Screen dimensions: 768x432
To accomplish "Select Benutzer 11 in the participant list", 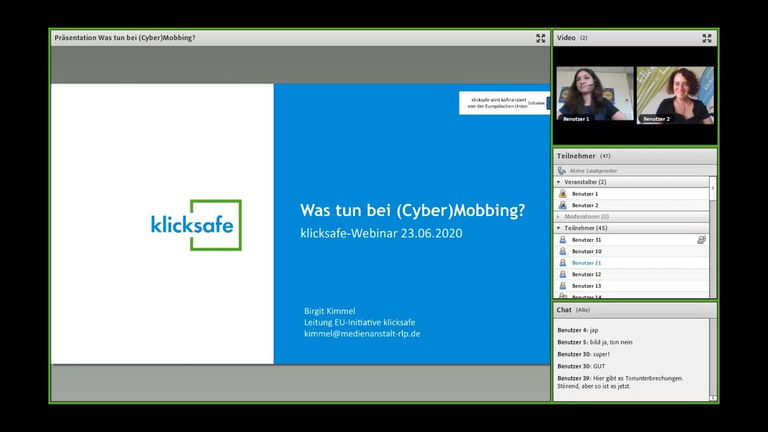I will pos(586,263).
